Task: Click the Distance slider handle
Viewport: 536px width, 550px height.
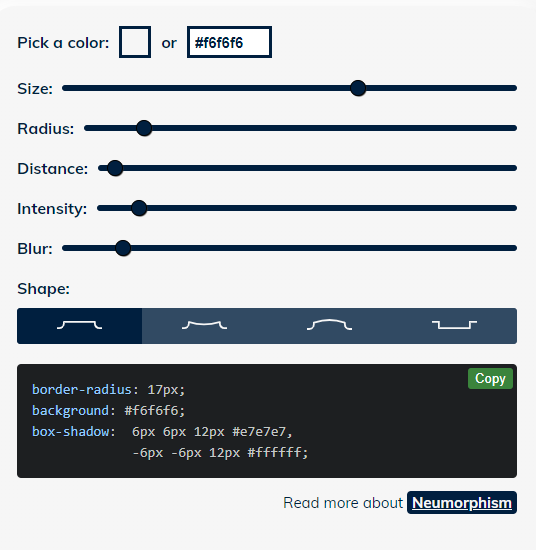Action: [115, 168]
